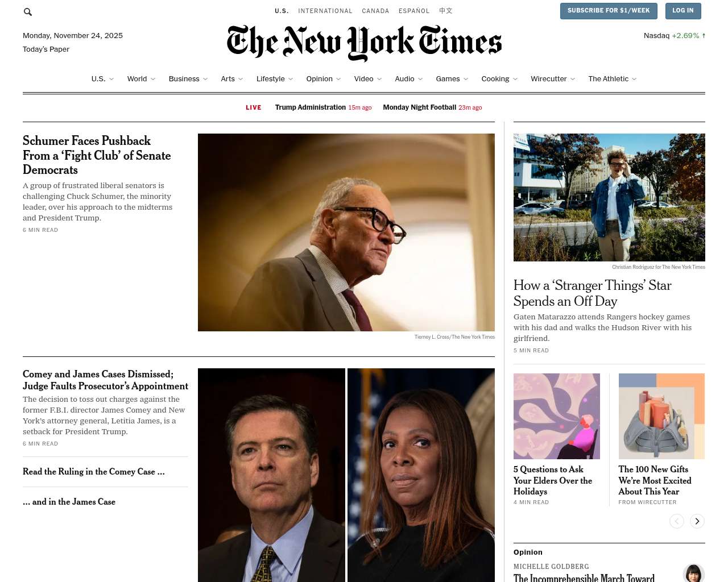Expand the Opinion menu chevron
728x582 pixels.
point(338,79)
